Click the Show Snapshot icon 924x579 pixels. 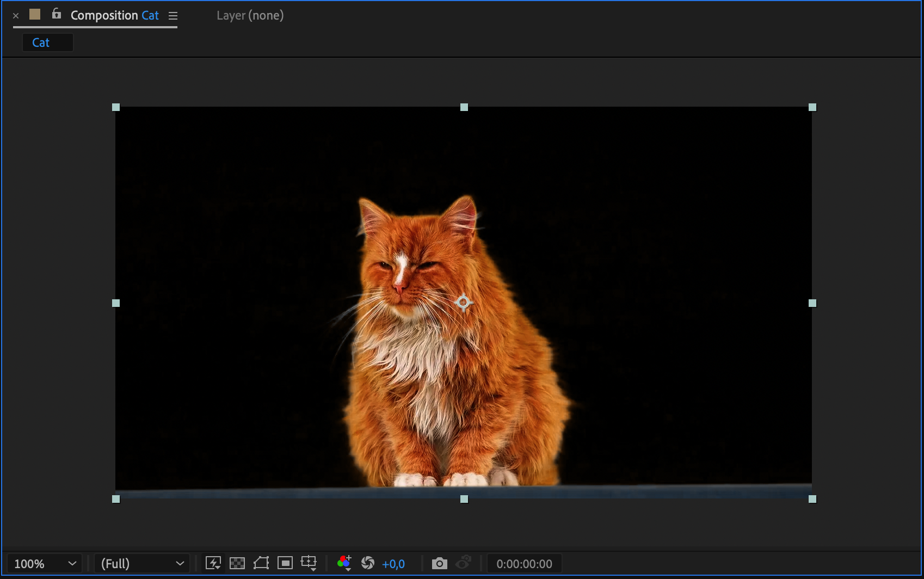click(x=463, y=563)
